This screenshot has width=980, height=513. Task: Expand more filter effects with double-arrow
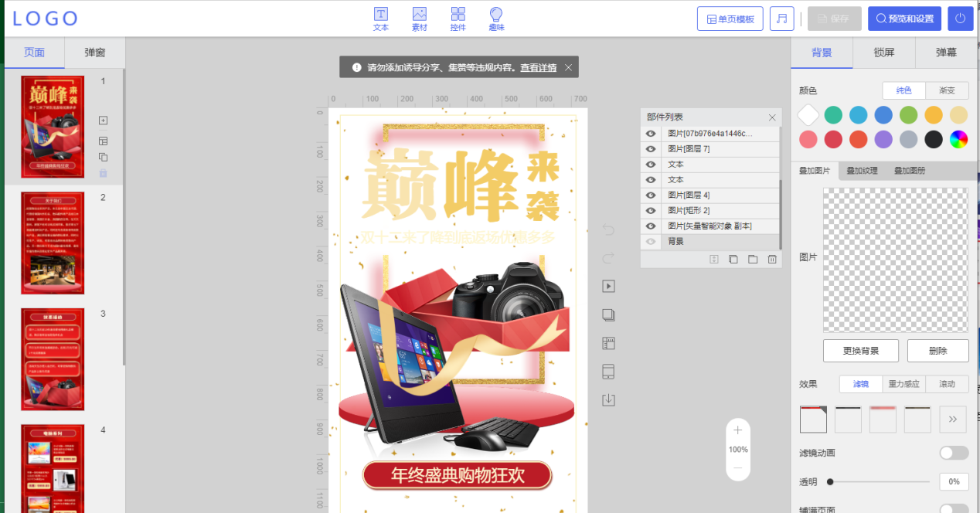pyautogui.click(x=952, y=419)
